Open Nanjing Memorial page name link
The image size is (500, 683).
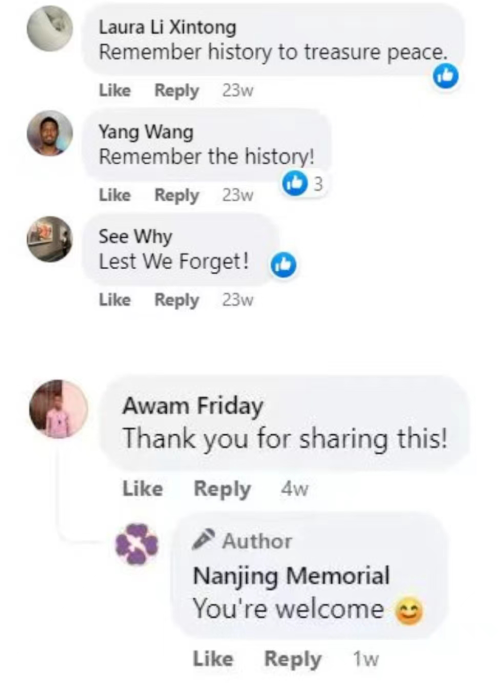coord(291,576)
